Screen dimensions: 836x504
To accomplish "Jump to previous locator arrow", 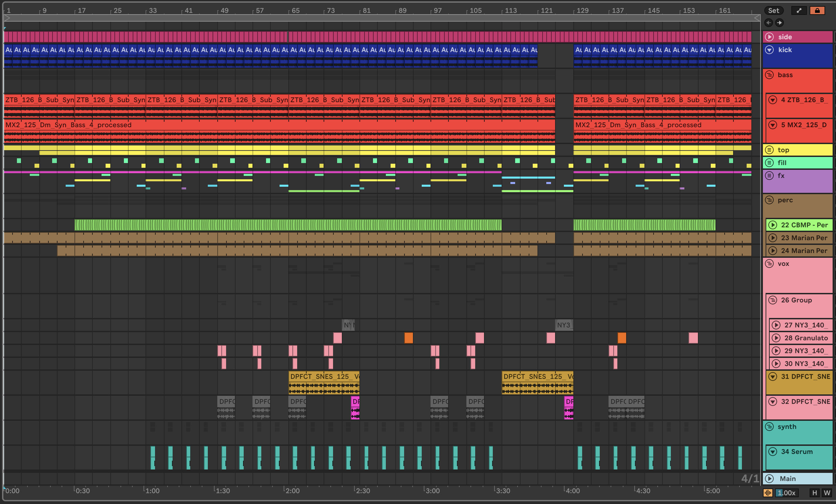I will tap(769, 23).
